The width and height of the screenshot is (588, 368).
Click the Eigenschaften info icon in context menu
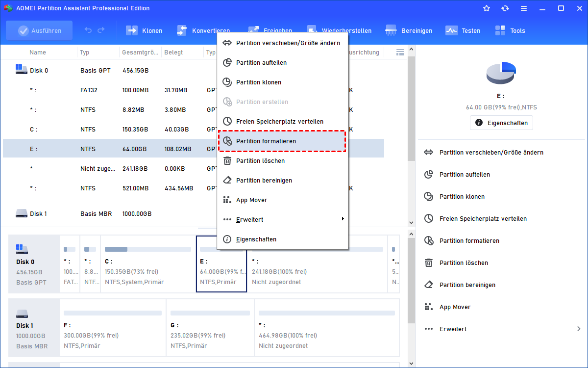[227, 239]
